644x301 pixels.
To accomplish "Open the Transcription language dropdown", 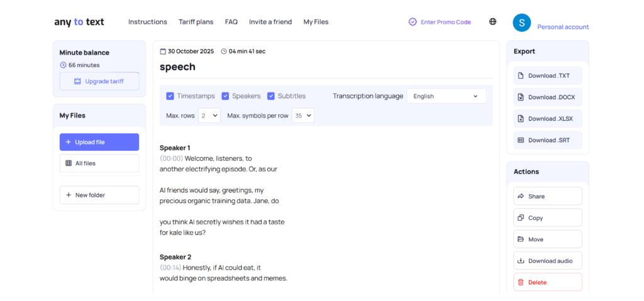I will tap(446, 96).
